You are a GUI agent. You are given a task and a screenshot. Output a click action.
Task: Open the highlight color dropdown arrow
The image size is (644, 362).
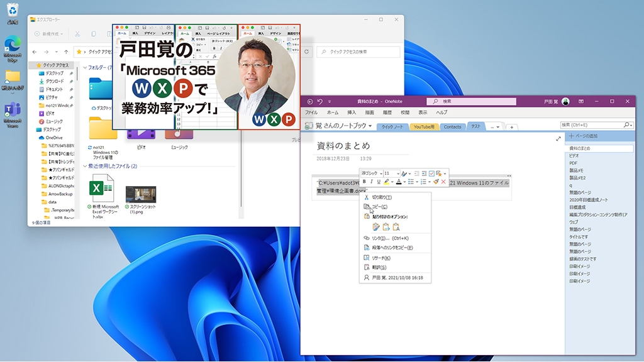[x=392, y=182]
